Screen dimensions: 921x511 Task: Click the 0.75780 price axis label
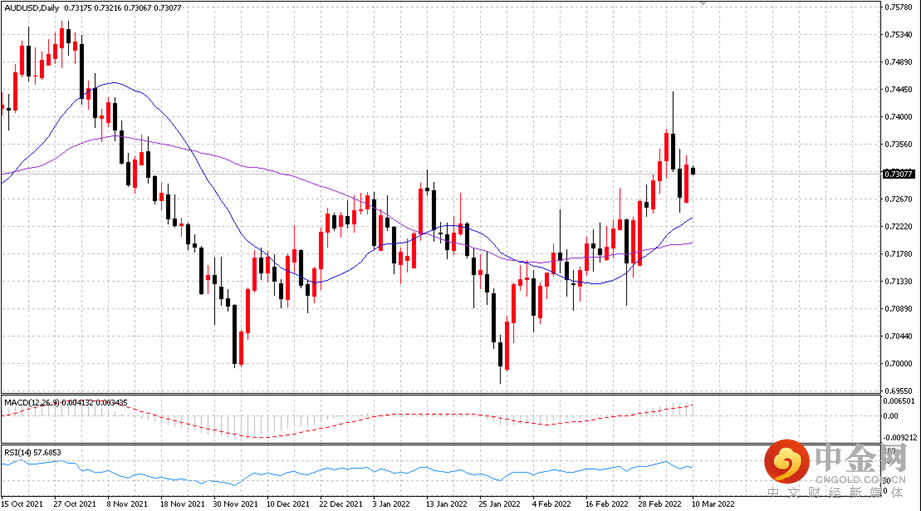click(x=899, y=7)
